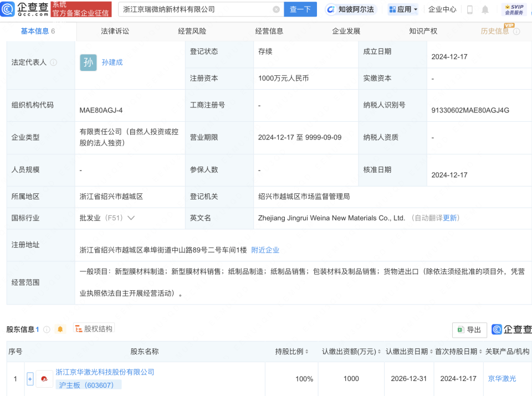
Task: Click the 应用 grid icon
Action: (392, 8)
